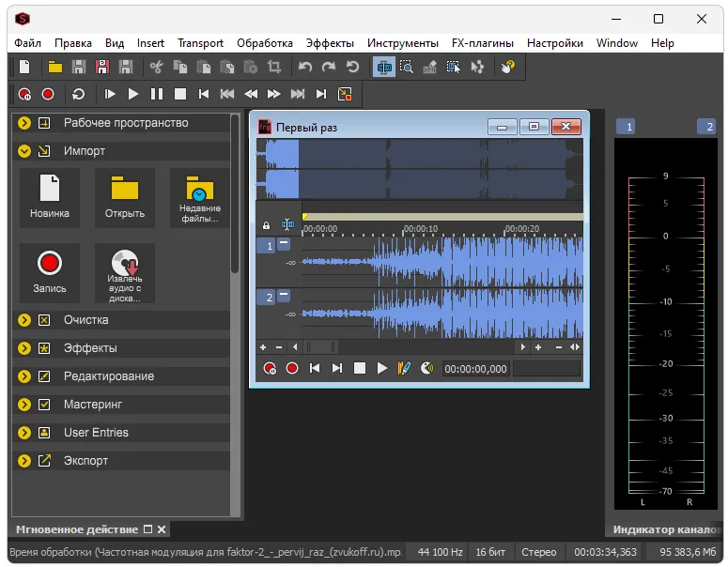Toggle edit tool selector beside lock icon

point(287,225)
